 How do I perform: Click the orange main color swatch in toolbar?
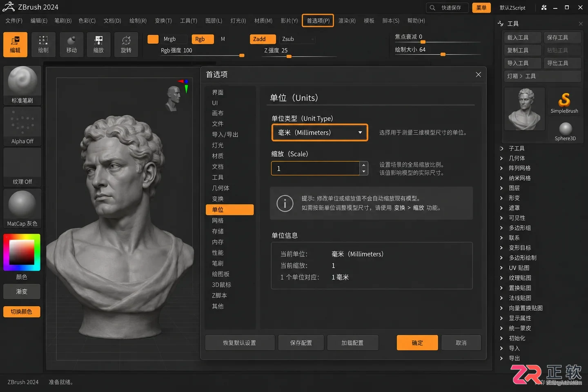coord(153,39)
